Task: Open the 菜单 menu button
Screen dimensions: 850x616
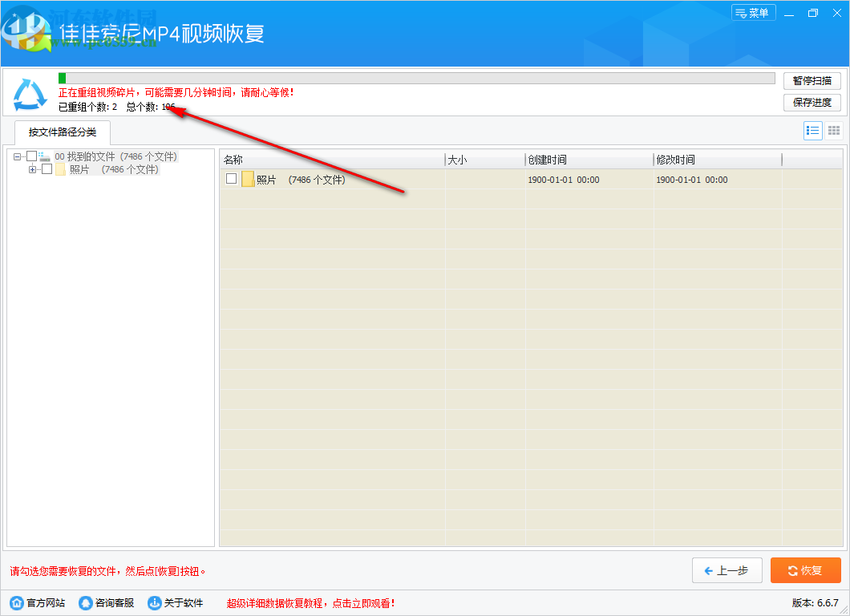Action: click(x=753, y=13)
